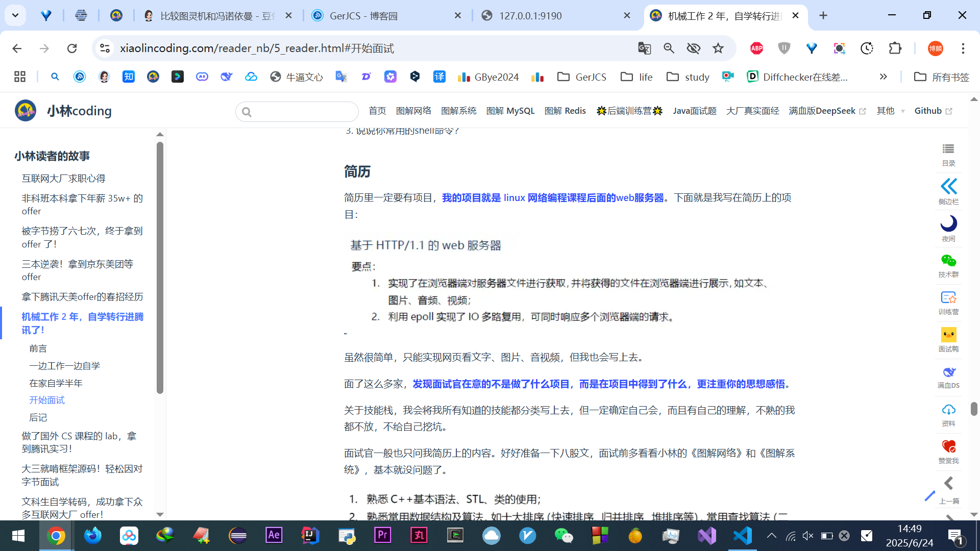Toggle the AdBlock Plus extension icon
Screen dimensions: 980x551
[x=756, y=48]
